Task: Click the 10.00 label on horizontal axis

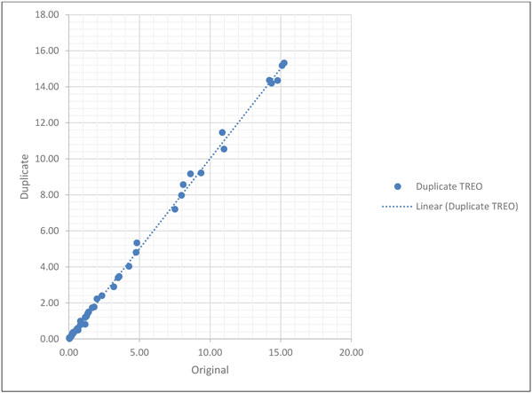Action: point(210,352)
